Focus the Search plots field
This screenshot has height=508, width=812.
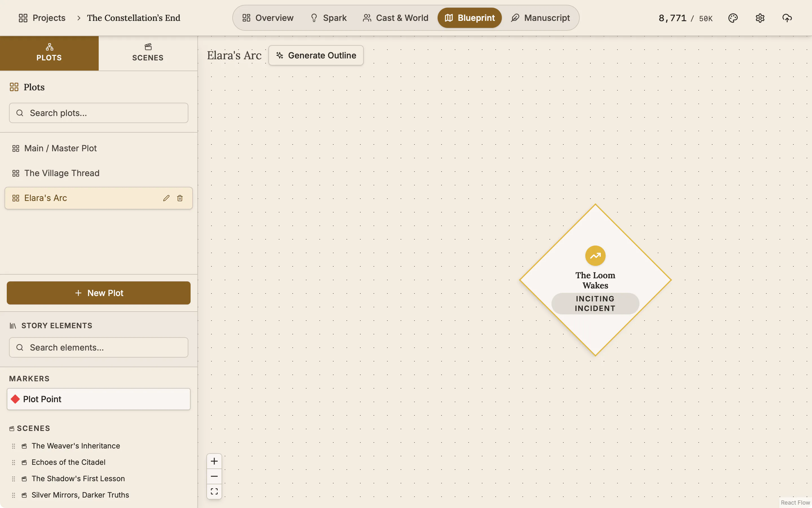[x=99, y=113]
